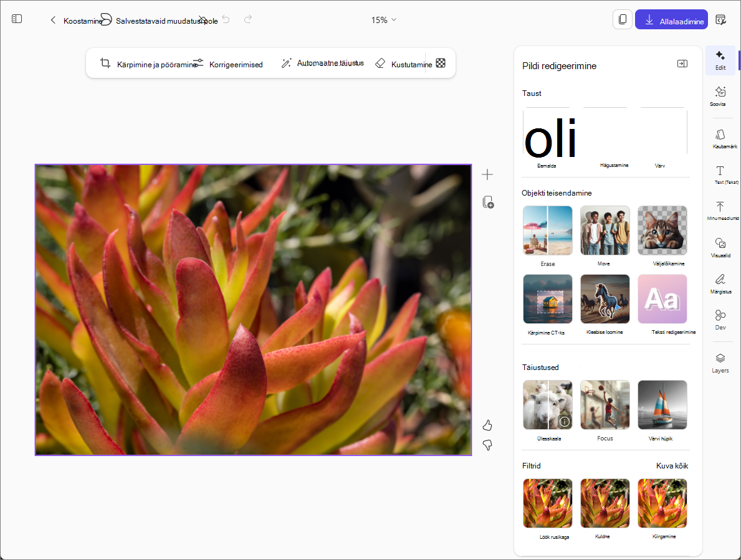This screenshot has width=741, height=560.
Task: Open the Kaubamärk brand kit
Action: [x=720, y=140]
